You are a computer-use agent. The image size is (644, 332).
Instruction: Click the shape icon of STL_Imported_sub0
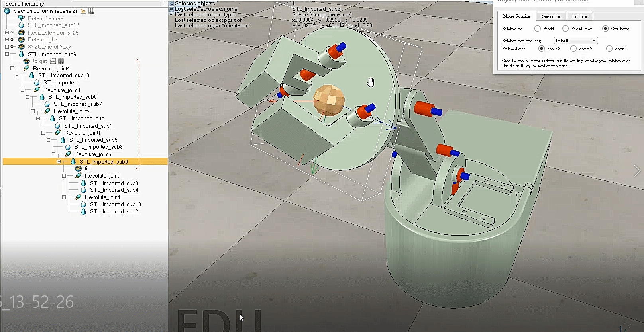point(42,97)
